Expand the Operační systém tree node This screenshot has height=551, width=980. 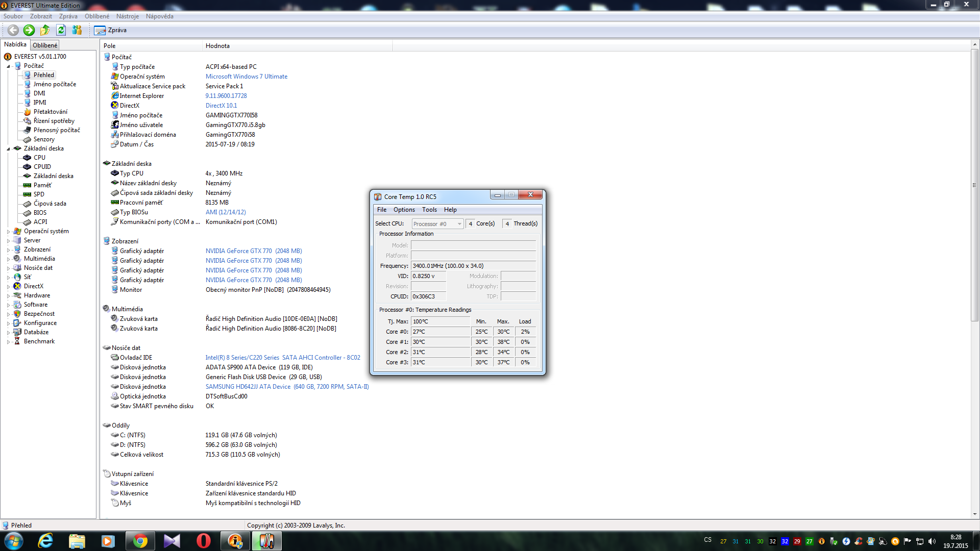click(x=8, y=232)
